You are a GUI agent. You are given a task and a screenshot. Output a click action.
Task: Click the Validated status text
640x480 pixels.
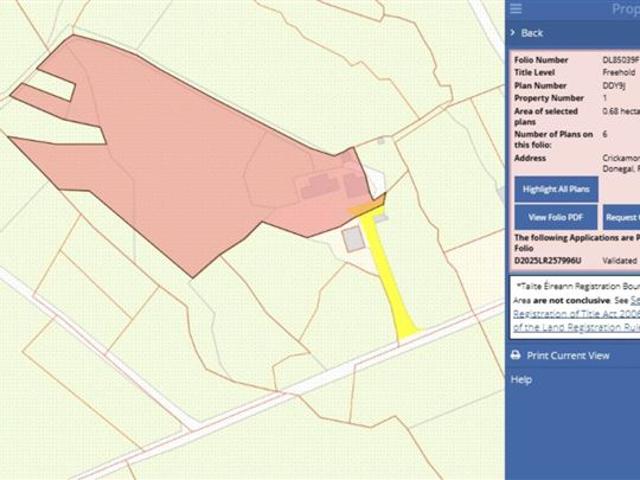tap(620, 260)
